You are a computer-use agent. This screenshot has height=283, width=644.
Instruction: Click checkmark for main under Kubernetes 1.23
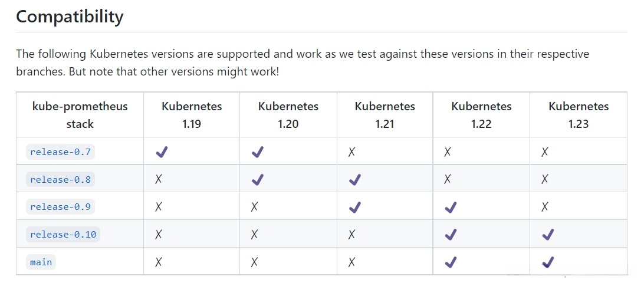pyautogui.click(x=548, y=262)
